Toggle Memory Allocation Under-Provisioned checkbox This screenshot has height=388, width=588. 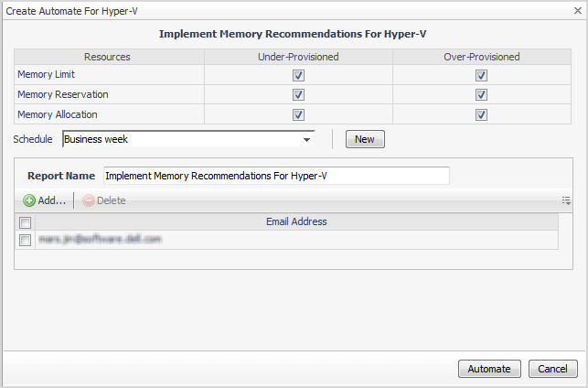(x=298, y=114)
